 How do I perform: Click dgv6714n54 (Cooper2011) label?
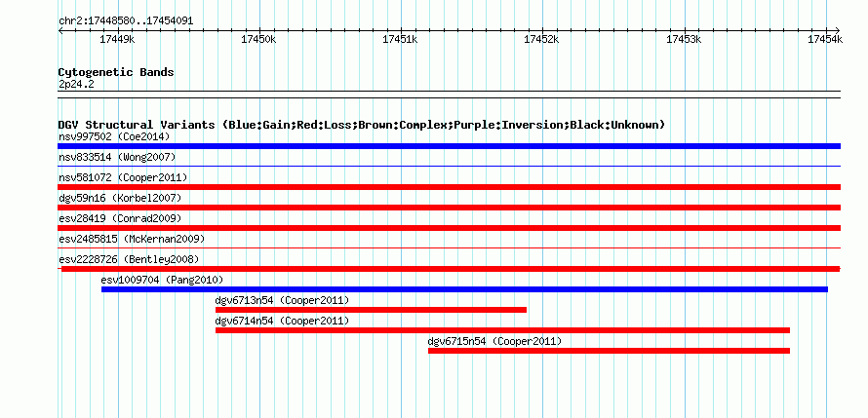click(282, 321)
